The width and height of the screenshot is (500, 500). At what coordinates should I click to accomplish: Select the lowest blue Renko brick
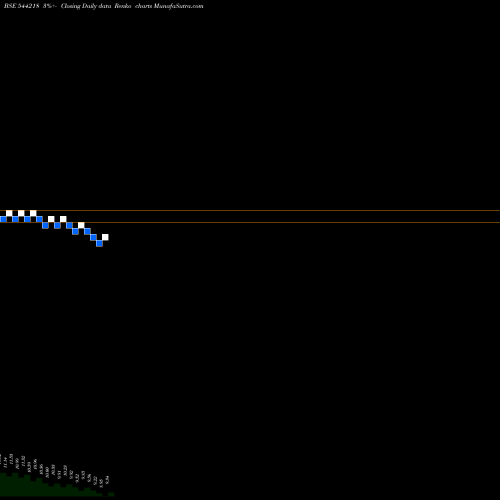coord(99,243)
